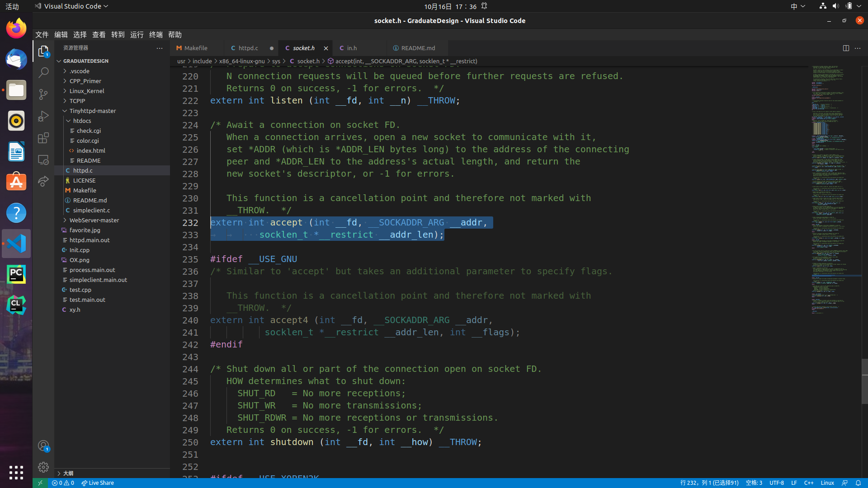Viewport: 868px width, 488px height.
Task: Open the Search view in activity bar
Action: pos(43,72)
